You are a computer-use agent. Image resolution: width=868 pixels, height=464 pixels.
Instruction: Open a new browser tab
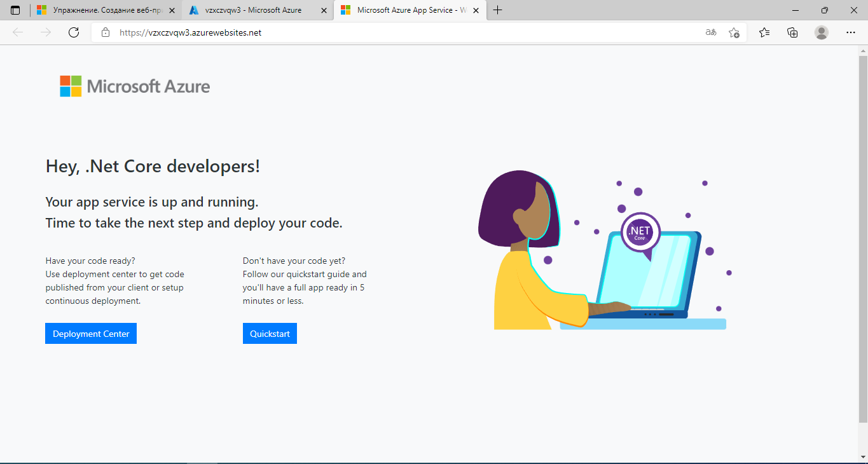coord(498,10)
